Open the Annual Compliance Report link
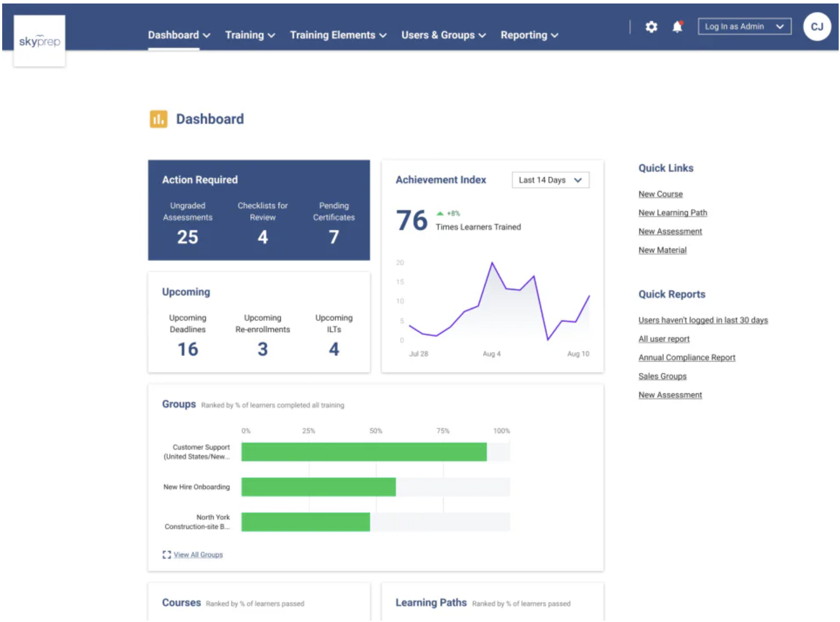This screenshot has height=622, width=840. coord(687,357)
